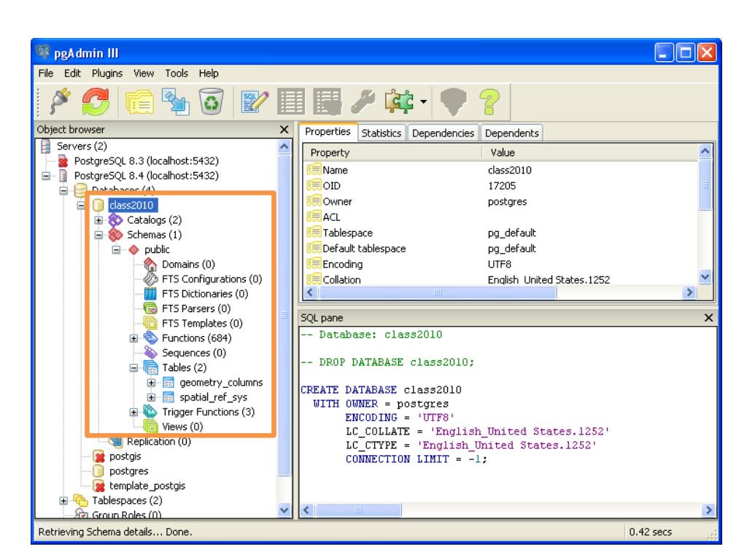Click the Trigger Functions (3) icon
This screenshot has width=747, height=560.
[x=150, y=412]
